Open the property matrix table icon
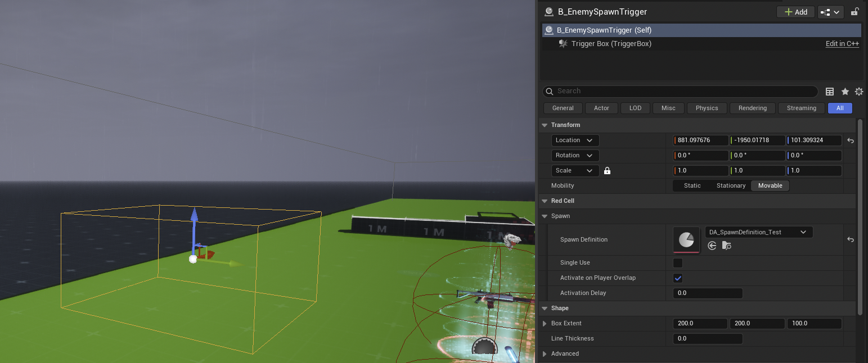This screenshot has width=868, height=363. pos(830,92)
